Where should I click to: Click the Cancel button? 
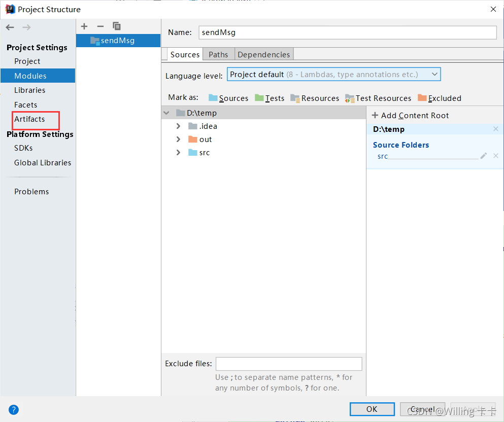(x=422, y=409)
